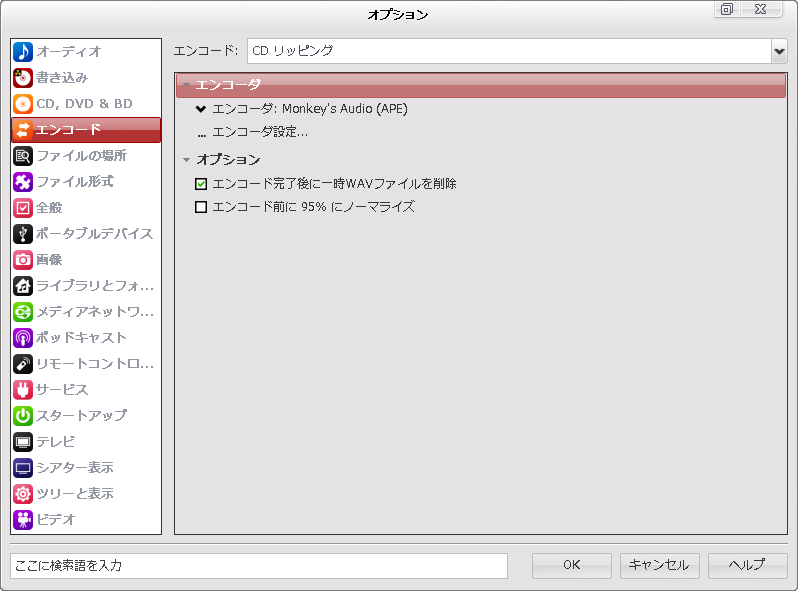
Task: Click the ファイル形式 puzzle piece icon
Action: [23, 181]
